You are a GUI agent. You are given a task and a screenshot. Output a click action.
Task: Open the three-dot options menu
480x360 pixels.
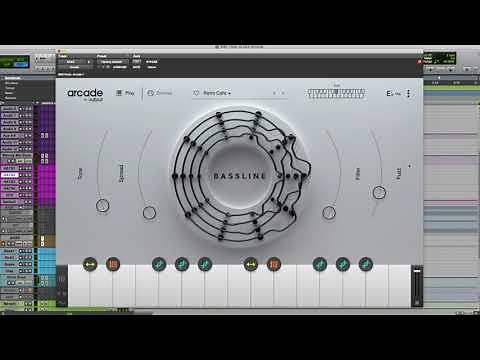pyautogui.click(x=408, y=93)
